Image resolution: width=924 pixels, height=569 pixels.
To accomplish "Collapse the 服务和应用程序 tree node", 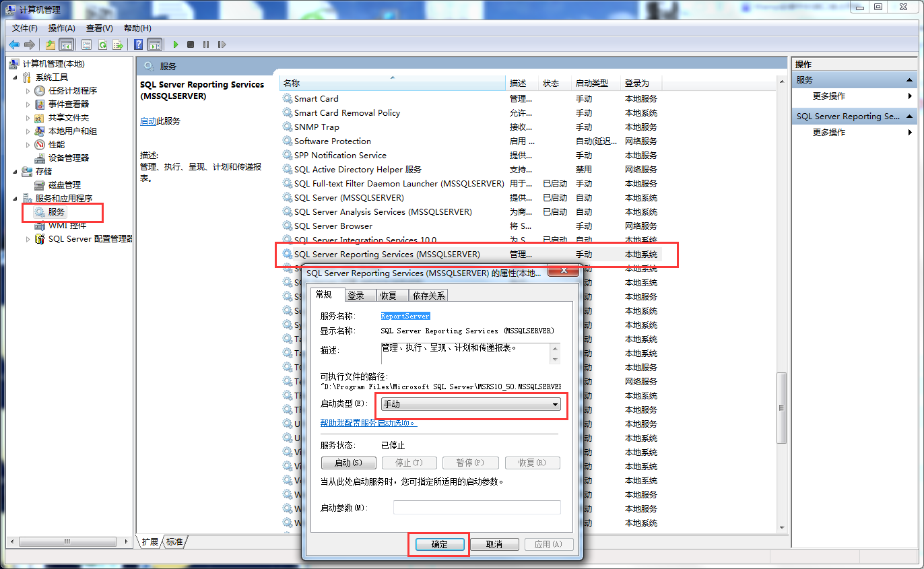I will click(x=15, y=199).
